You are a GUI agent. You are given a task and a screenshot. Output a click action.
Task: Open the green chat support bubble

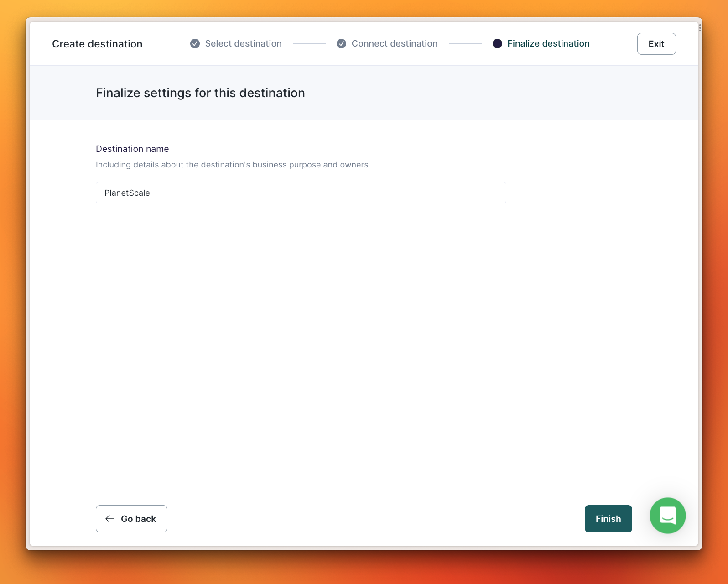coord(667,516)
